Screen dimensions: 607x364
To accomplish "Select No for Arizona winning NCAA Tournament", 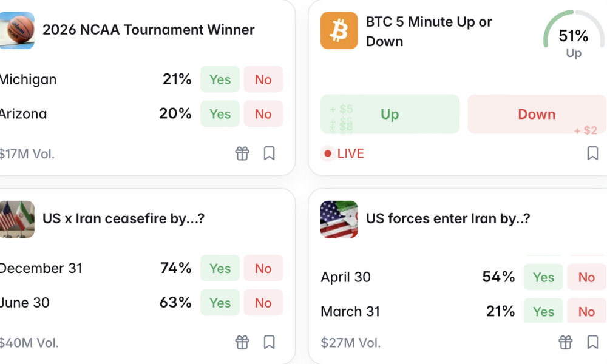I will (263, 113).
